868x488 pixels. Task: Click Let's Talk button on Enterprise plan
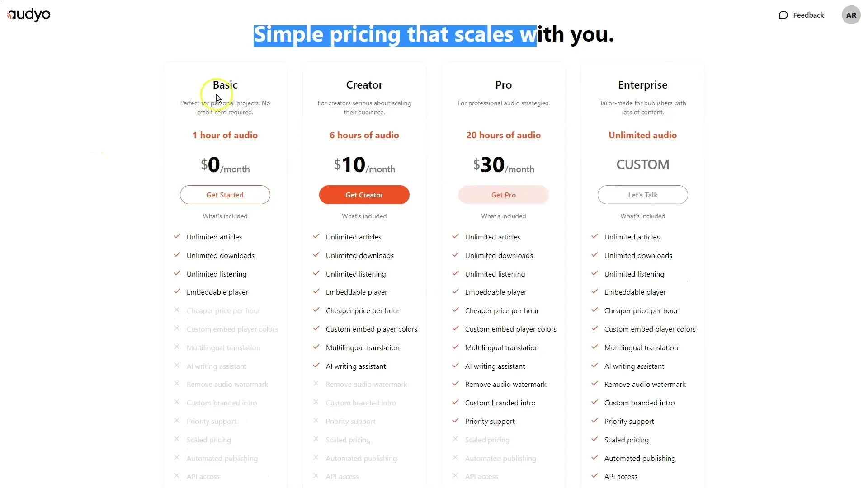coord(643,195)
